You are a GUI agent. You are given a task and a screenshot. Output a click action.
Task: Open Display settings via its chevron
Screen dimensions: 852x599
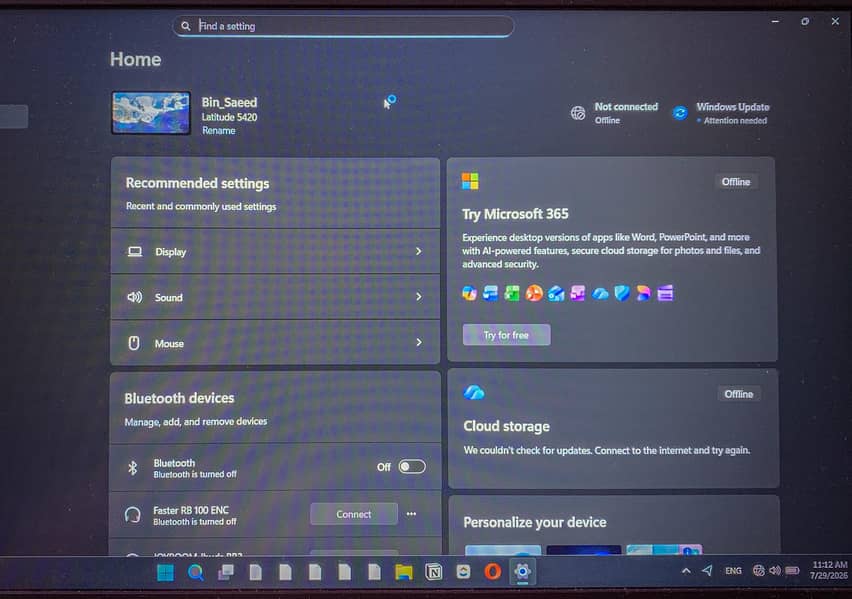[x=418, y=252]
